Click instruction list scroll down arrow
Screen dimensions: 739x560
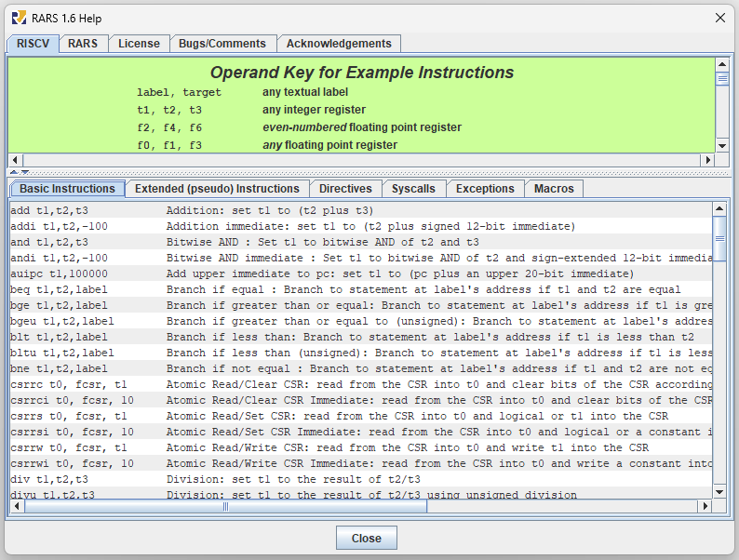719,492
